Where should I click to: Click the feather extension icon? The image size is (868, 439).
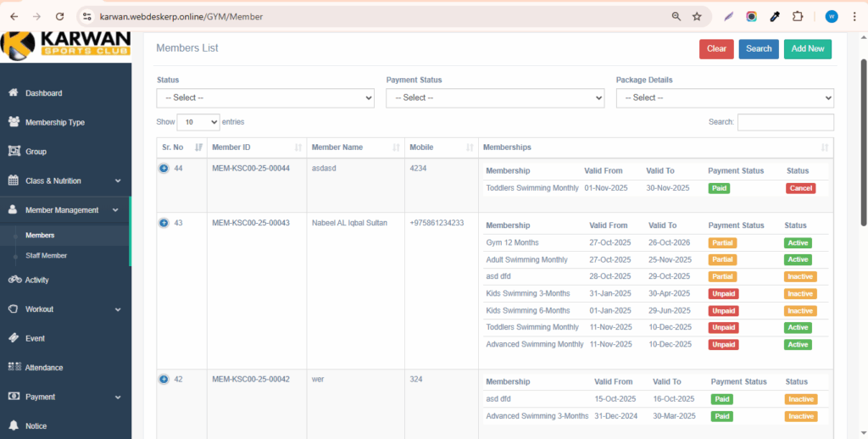(728, 17)
